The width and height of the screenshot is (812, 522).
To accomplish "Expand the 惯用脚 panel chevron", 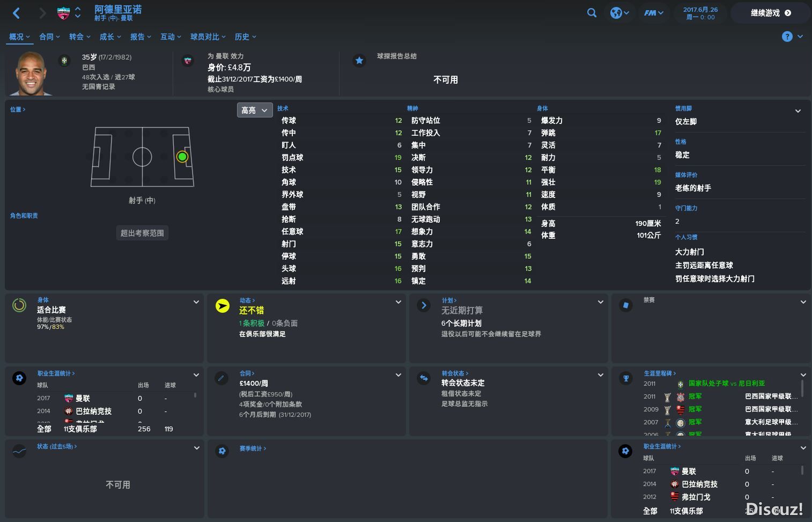I will click(x=798, y=111).
